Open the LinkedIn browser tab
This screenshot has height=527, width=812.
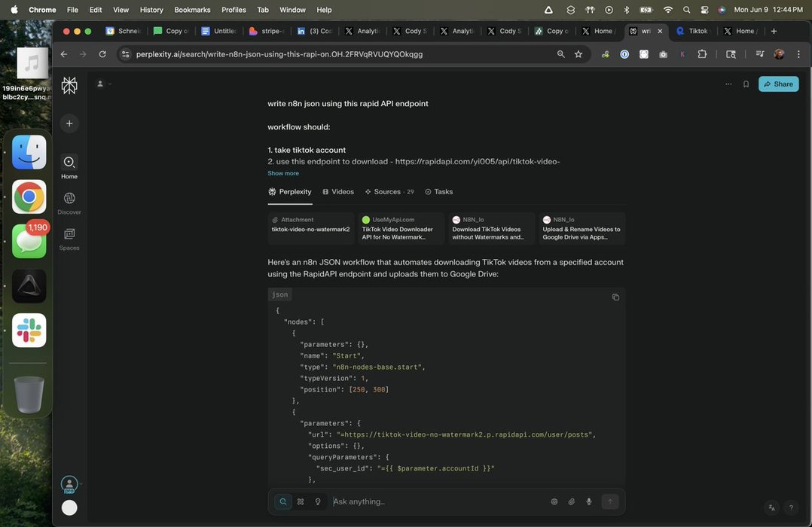point(314,31)
